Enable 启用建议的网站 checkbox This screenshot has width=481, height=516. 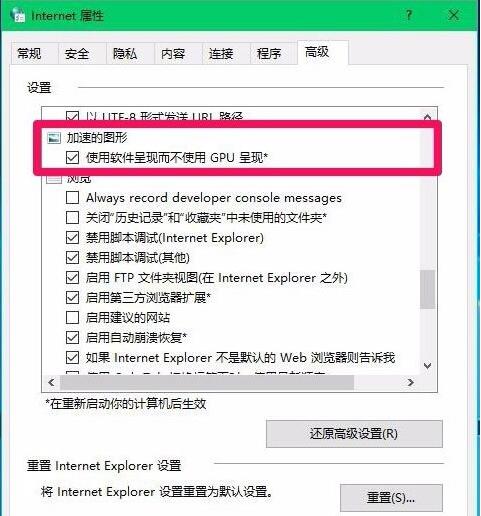click(x=72, y=318)
